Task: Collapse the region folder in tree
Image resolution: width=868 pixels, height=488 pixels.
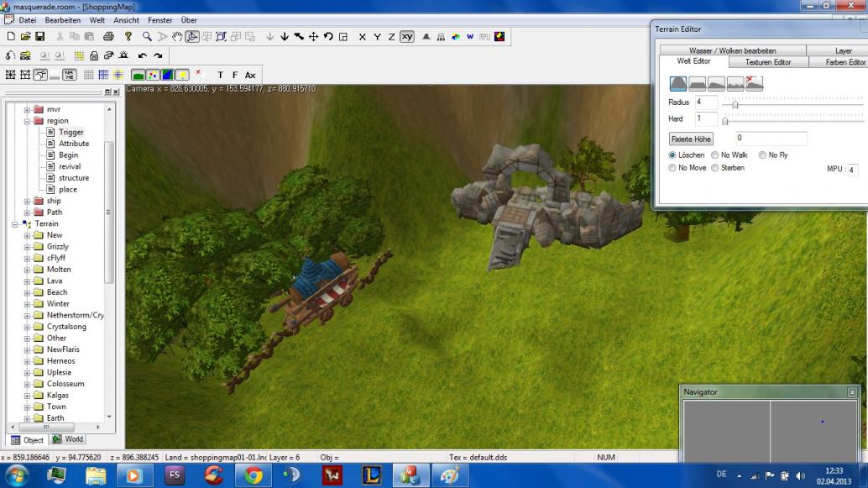Action: pos(27,121)
